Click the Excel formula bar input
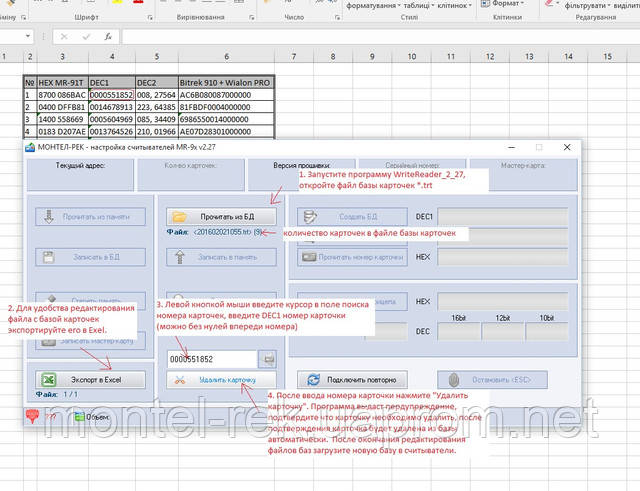The image size is (640, 491). point(380,37)
